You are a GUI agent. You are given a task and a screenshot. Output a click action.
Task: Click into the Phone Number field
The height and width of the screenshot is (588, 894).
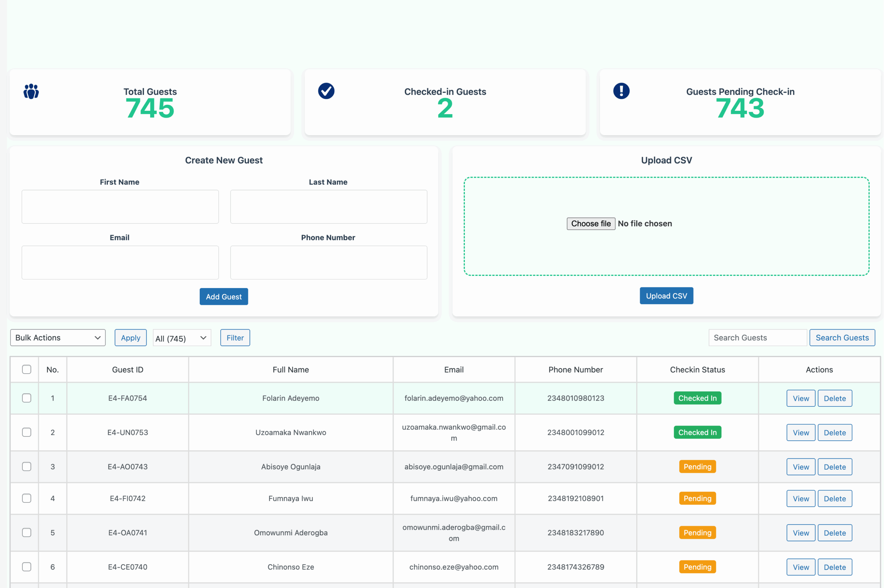[328, 263]
